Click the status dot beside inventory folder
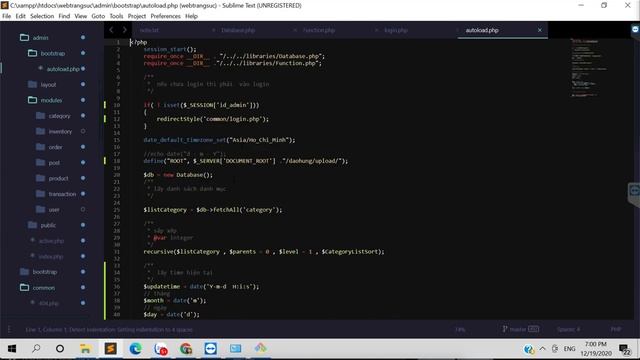The image size is (640, 360). click(x=83, y=131)
